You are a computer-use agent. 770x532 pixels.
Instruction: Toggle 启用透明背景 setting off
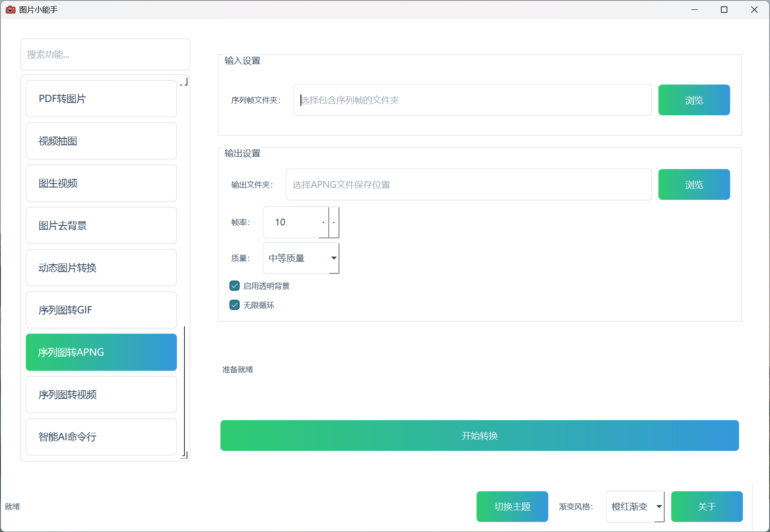click(234, 286)
